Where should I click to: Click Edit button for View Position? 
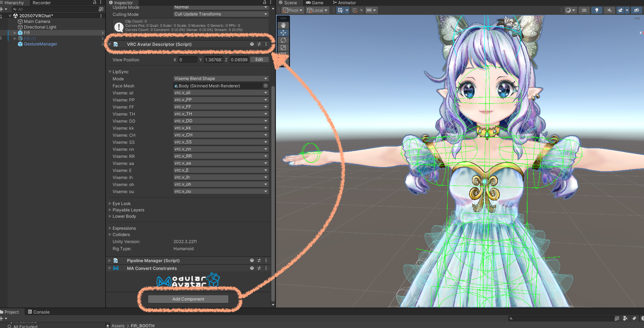(x=259, y=60)
